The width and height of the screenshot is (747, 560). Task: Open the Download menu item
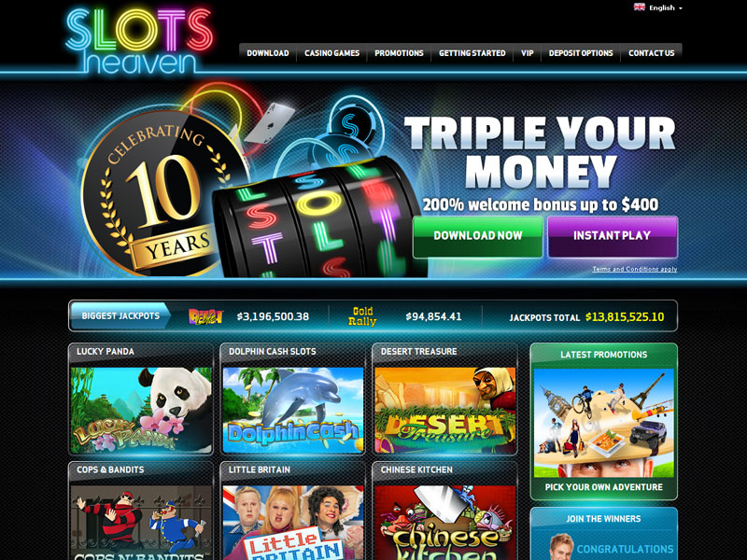tap(268, 53)
